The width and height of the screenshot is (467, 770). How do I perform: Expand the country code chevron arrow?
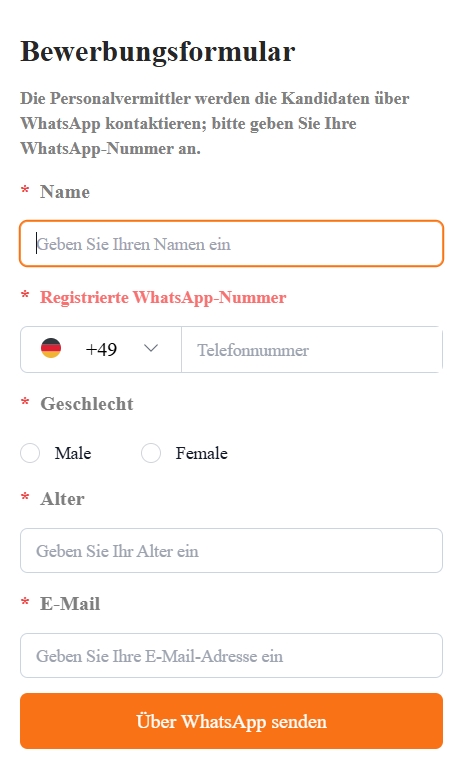[151, 348]
